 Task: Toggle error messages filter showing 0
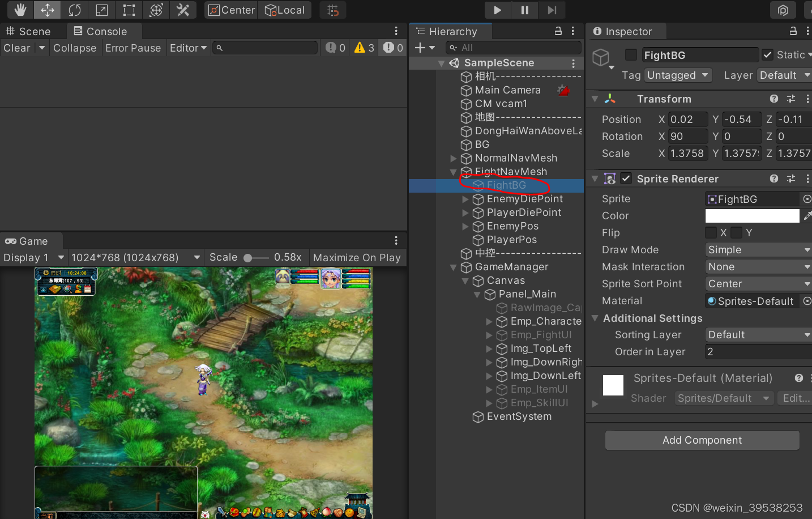point(393,48)
